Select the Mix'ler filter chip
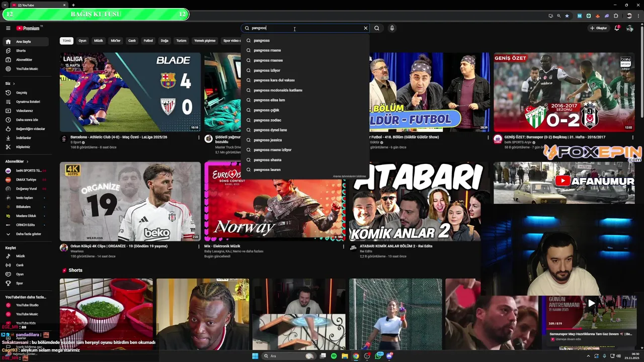The width and height of the screenshot is (644, 362). (116, 41)
